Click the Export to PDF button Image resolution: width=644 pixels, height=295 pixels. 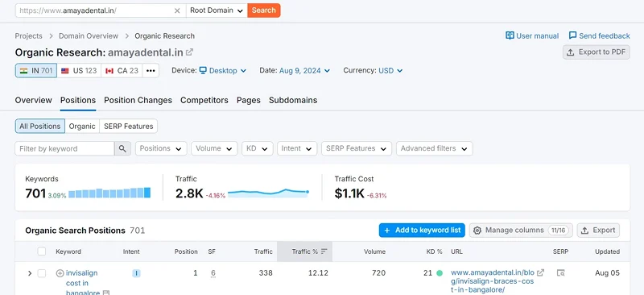[x=596, y=52]
